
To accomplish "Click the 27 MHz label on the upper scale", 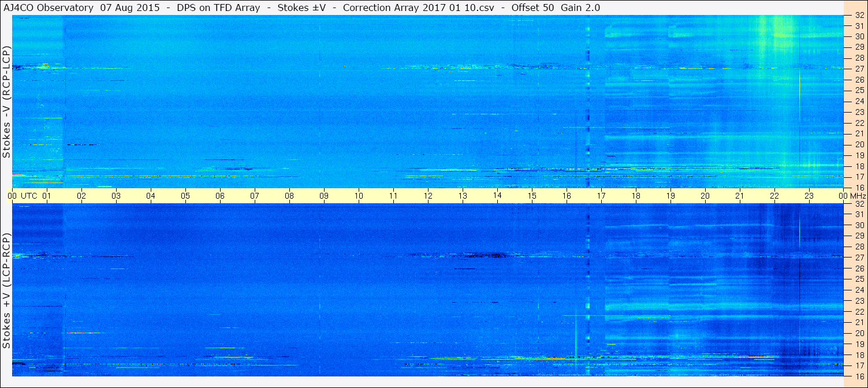I will 859,69.
